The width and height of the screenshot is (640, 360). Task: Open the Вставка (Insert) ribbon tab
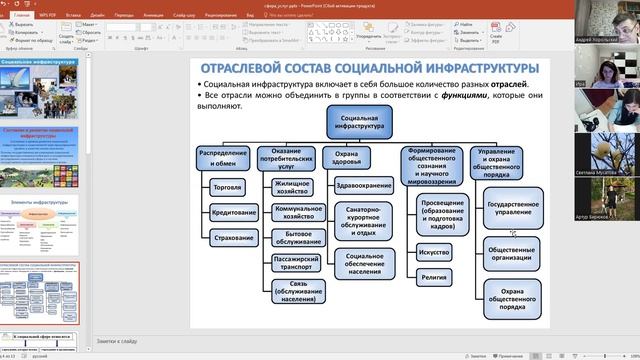tap(73, 15)
